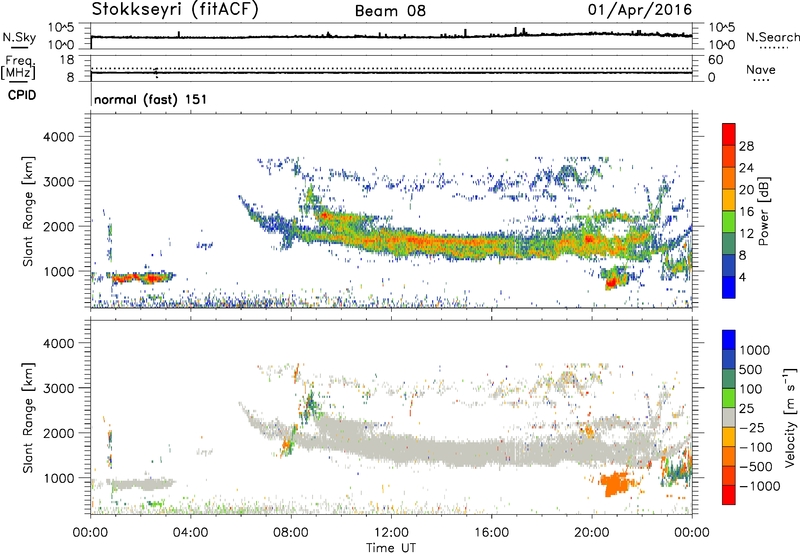Select the "Freq. [MHz]" axis label

click(18, 67)
